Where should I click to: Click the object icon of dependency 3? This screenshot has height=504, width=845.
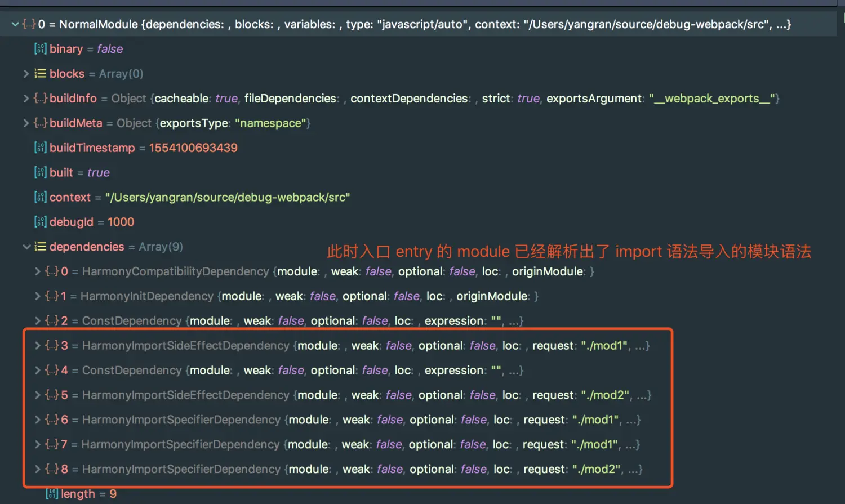coord(52,346)
